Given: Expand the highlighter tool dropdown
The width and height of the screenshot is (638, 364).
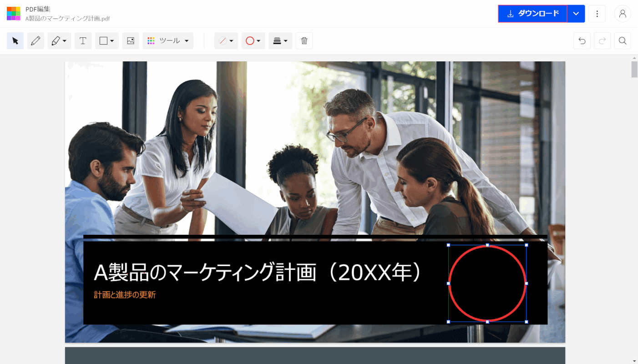Looking at the screenshot, I should (x=59, y=41).
